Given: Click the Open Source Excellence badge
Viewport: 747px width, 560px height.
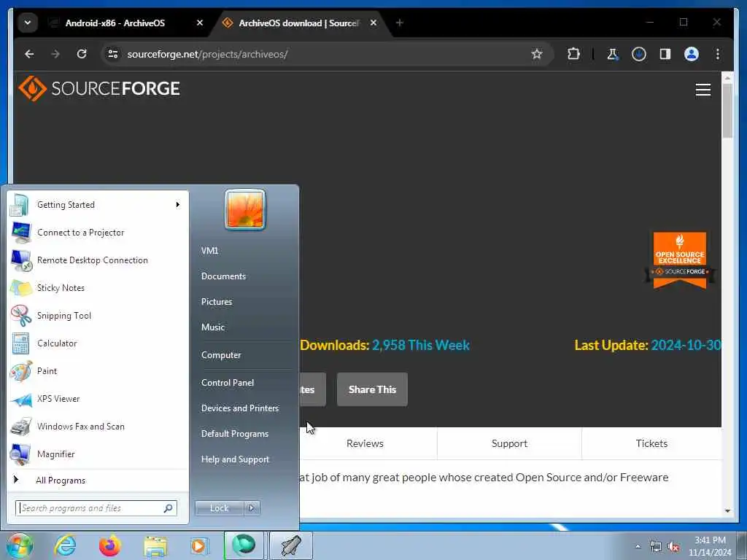Looking at the screenshot, I should pyautogui.click(x=680, y=260).
